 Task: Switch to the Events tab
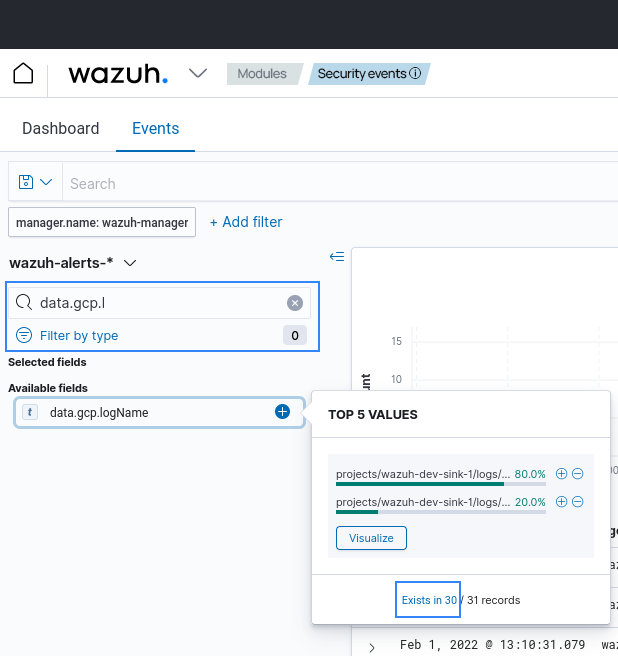[x=155, y=128]
